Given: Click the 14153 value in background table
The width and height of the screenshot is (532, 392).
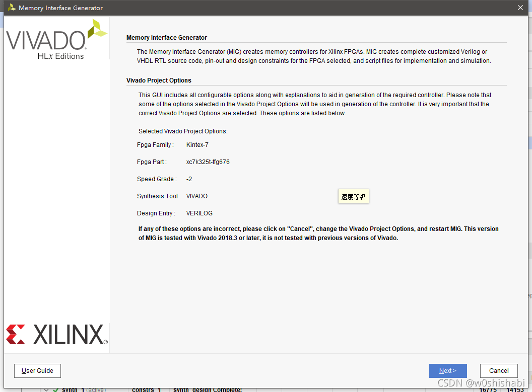Looking at the screenshot, I should click(x=515, y=390).
